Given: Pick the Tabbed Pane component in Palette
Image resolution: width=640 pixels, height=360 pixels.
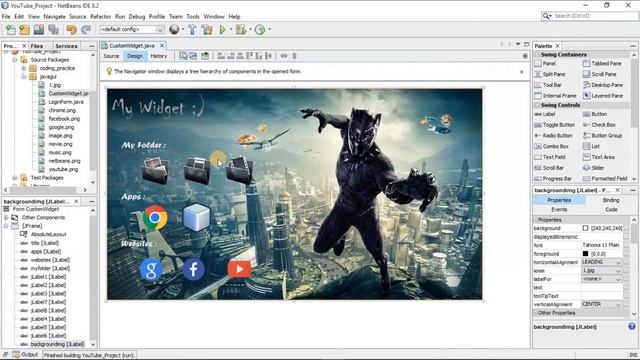Looking at the screenshot, I should click(x=602, y=64).
